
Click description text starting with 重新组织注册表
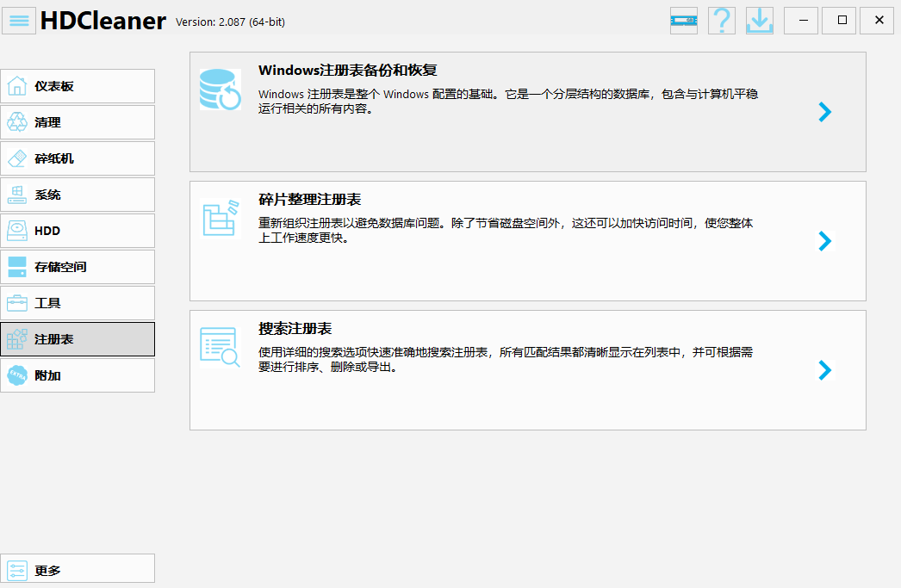click(506, 230)
